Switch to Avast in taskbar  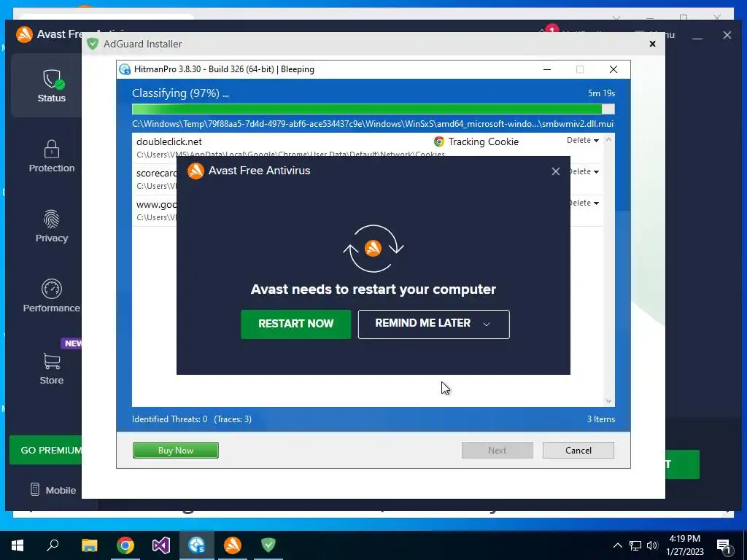[x=233, y=545]
